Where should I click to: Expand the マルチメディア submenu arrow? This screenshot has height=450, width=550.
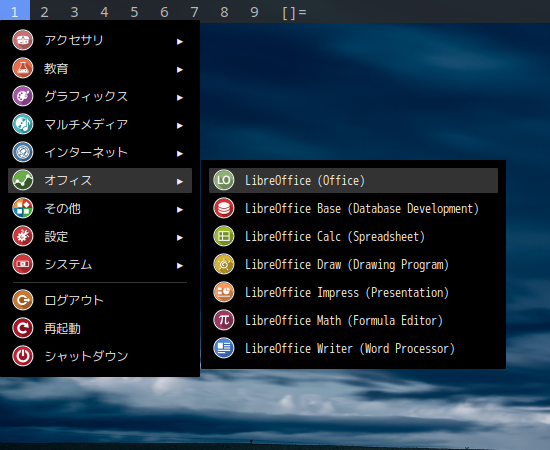tap(180, 126)
